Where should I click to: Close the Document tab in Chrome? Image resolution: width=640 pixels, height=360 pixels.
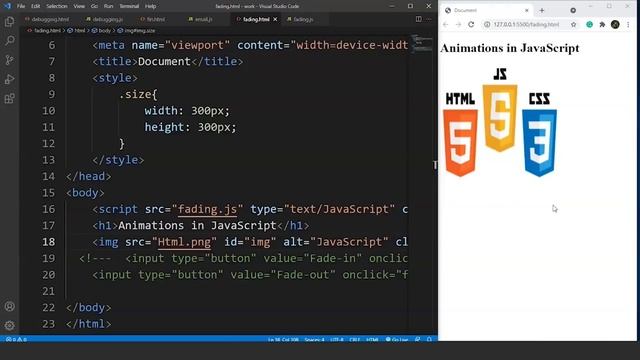click(527, 10)
